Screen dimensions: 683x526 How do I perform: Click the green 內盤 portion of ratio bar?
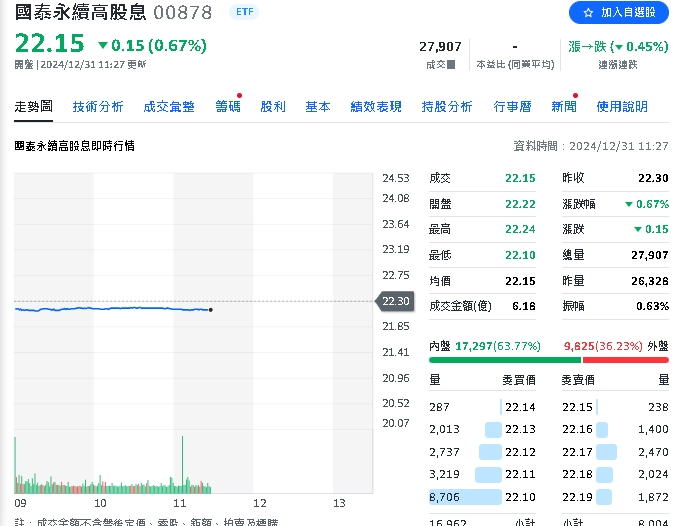pos(505,360)
